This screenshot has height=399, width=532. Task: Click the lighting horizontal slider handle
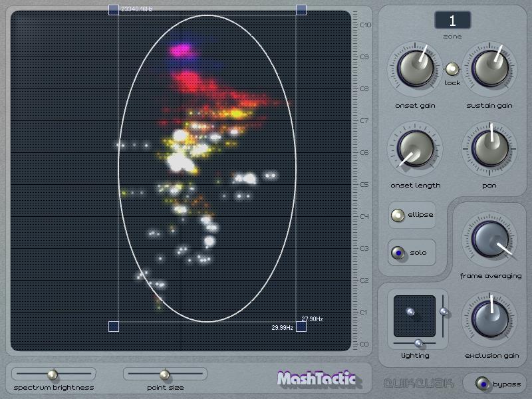(x=419, y=343)
